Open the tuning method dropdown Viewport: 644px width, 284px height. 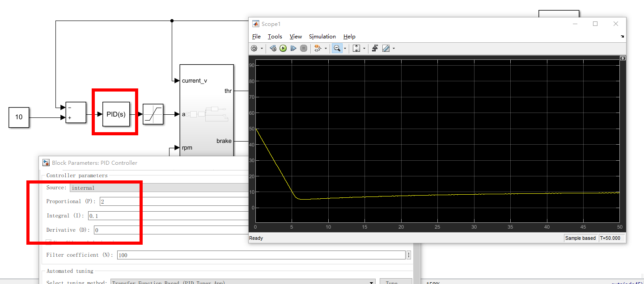click(243, 282)
